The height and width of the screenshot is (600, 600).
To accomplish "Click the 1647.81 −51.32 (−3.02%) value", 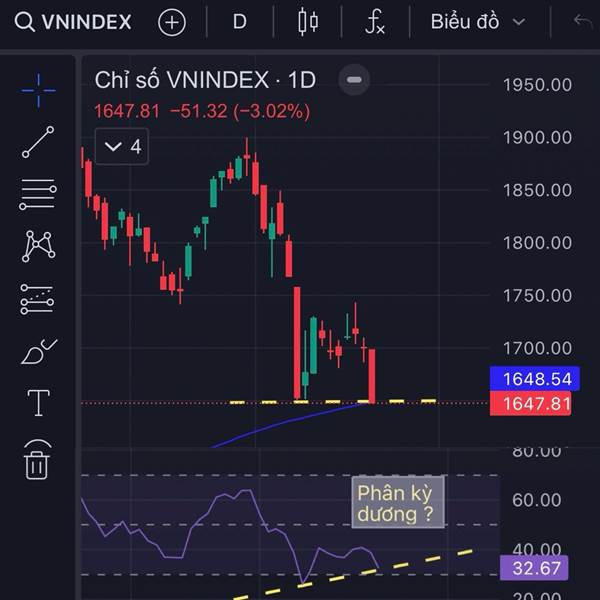I will click(x=202, y=111).
